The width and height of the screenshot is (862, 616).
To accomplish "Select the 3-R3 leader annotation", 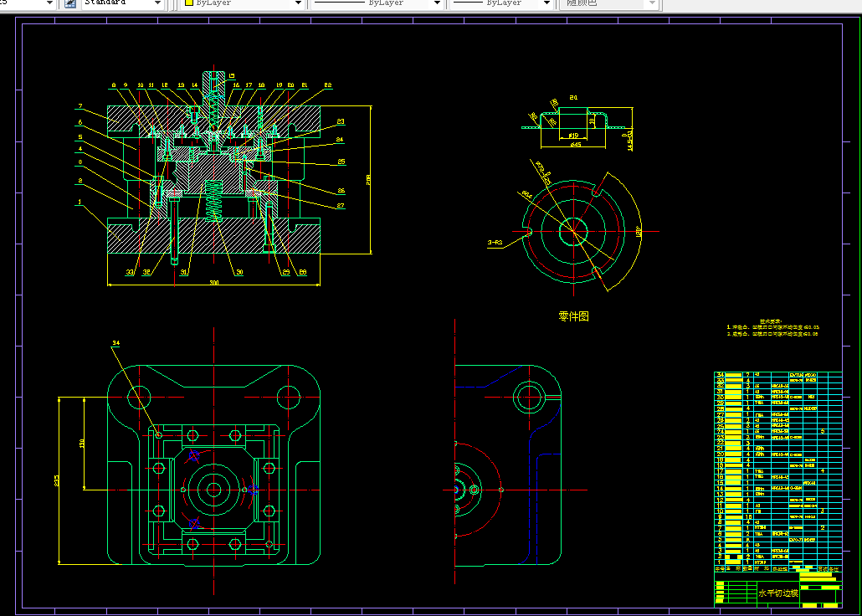I will pos(495,243).
